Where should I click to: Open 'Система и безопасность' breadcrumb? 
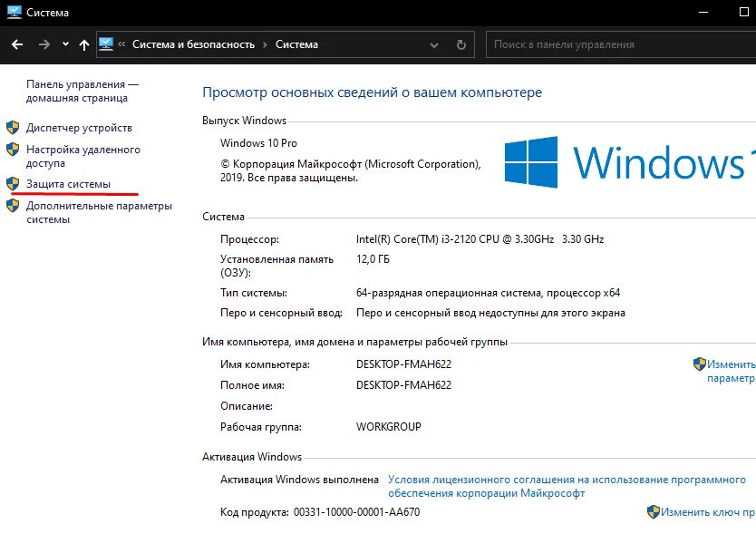(x=193, y=44)
